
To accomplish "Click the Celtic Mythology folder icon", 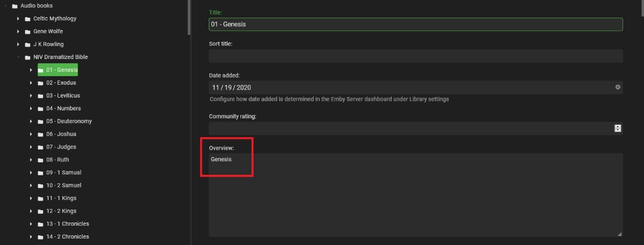I will pos(28,19).
